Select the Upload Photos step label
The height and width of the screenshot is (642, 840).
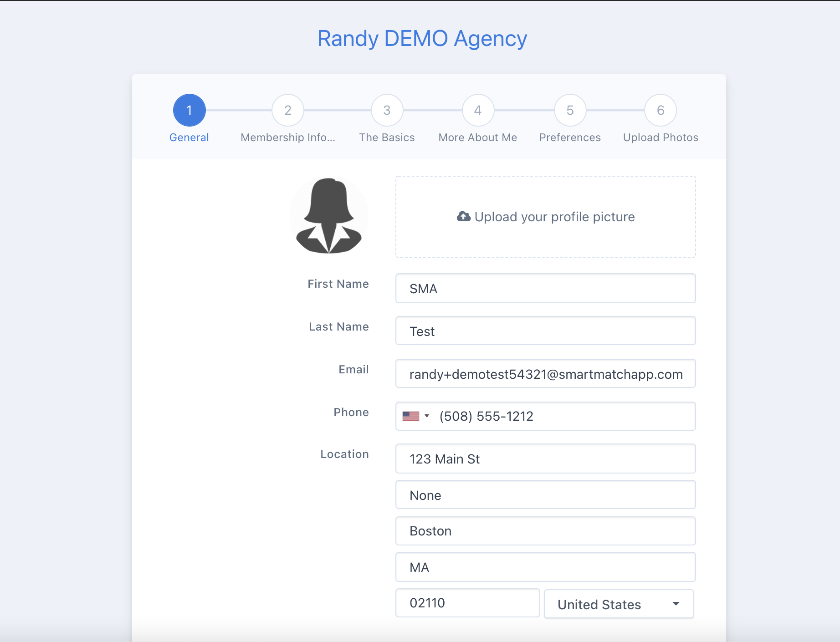pyautogui.click(x=660, y=137)
